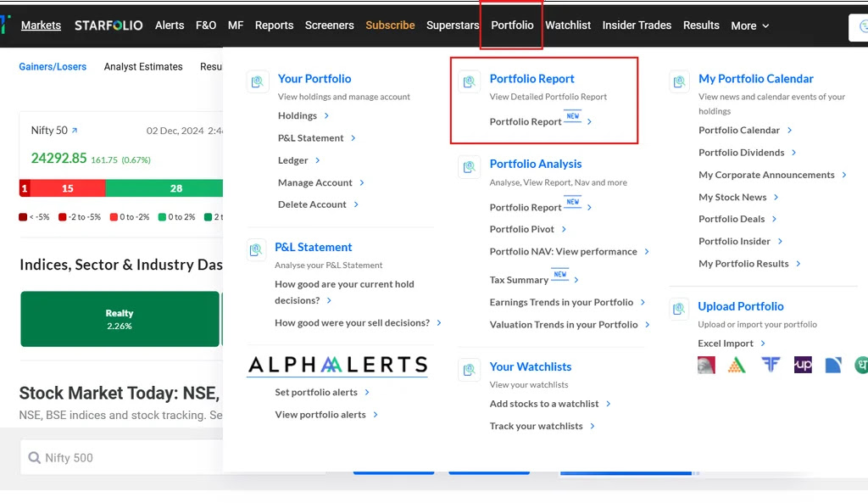Open the Results item in the navbar
Viewport: 868px width, 503px height.
tap(701, 25)
